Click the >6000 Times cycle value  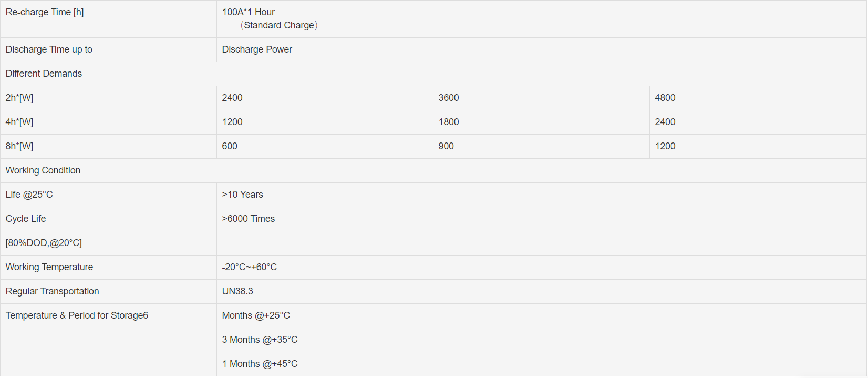248,219
